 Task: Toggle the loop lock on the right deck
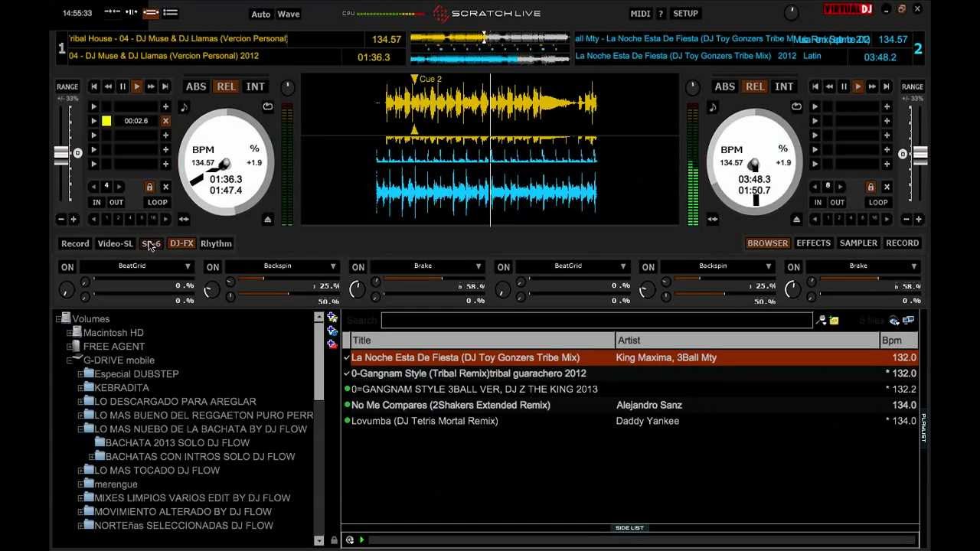[x=871, y=187]
